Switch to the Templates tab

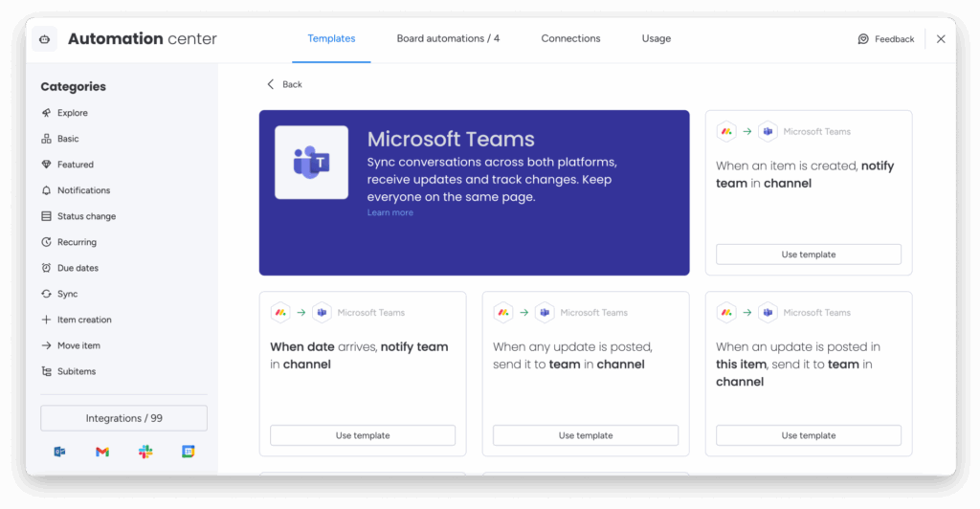click(x=331, y=38)
